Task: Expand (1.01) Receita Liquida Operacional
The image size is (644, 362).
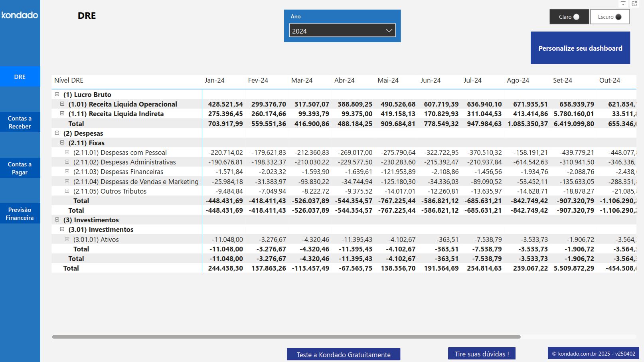Action: (62, 104)
